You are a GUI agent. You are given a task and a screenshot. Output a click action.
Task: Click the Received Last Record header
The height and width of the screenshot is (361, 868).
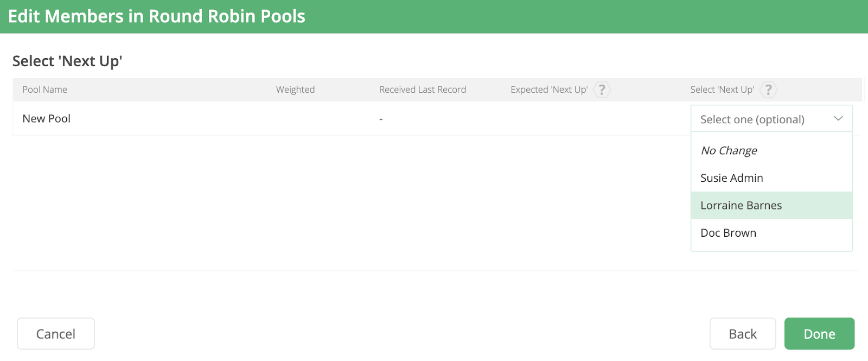(423, 90)
